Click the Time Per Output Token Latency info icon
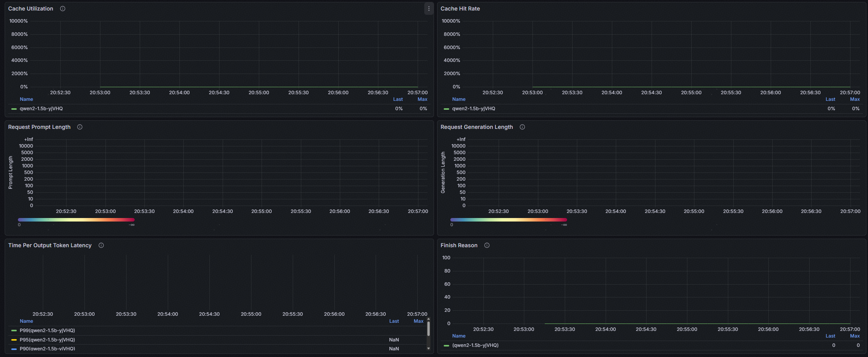The height and width of the screenshot is (357, 868). pyautogui.click(x=101, y=245)
